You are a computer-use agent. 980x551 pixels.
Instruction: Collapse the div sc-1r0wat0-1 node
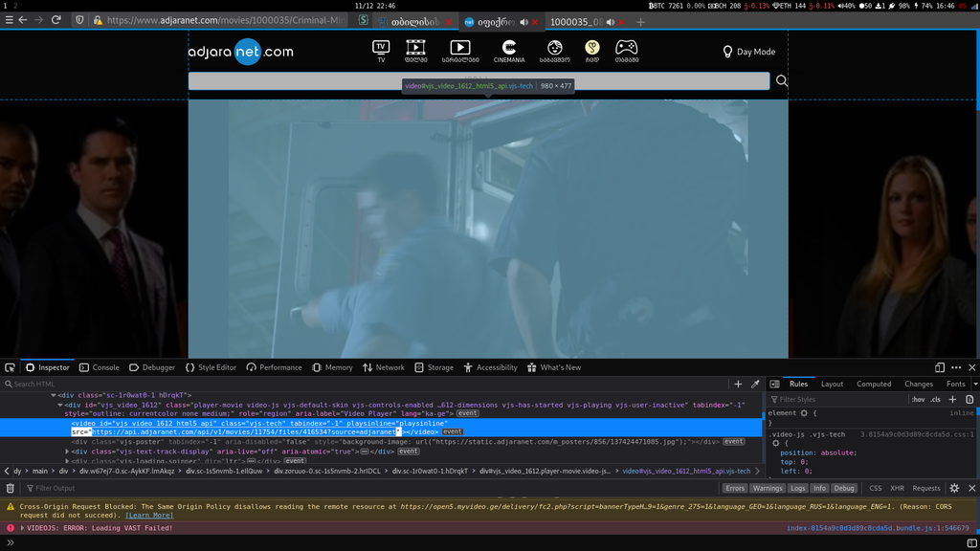coord(54,395)
